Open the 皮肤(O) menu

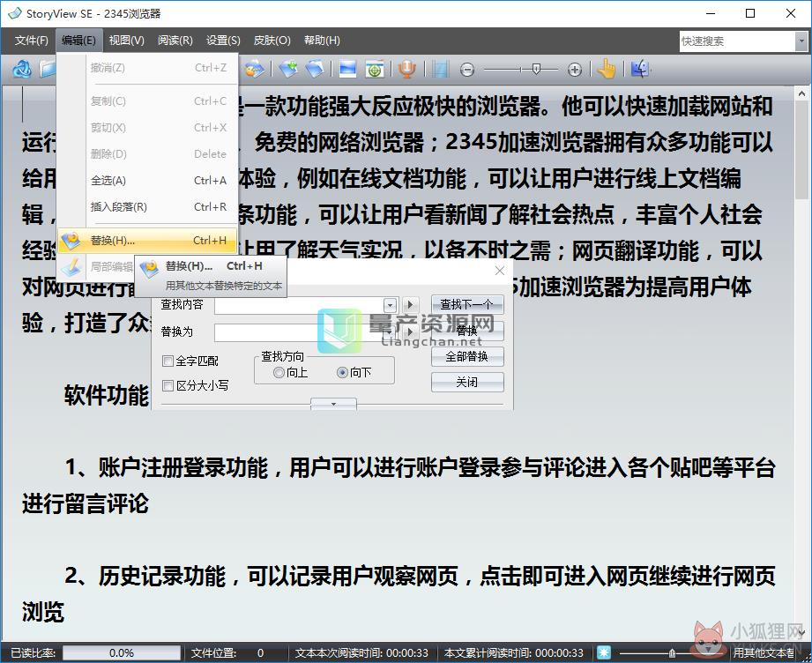pos(272,41)
